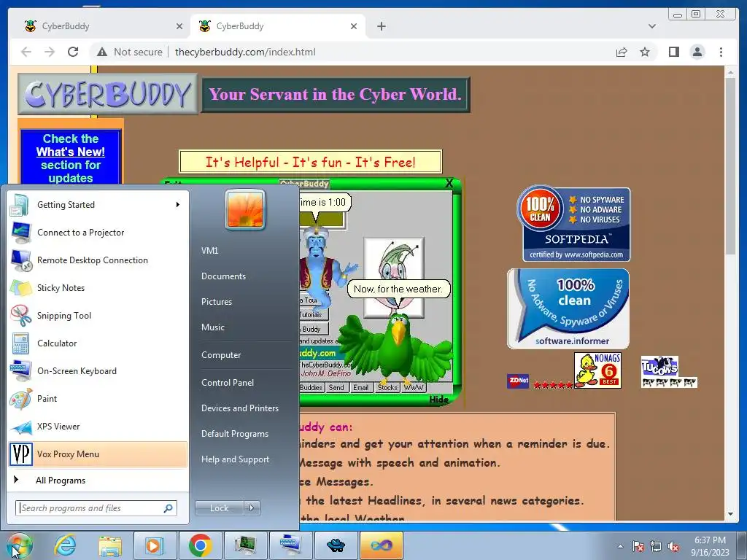747x560 pixels.
Task: Click the hat-and-glasses agent icon in taskbar
Action: pos(336,545)
